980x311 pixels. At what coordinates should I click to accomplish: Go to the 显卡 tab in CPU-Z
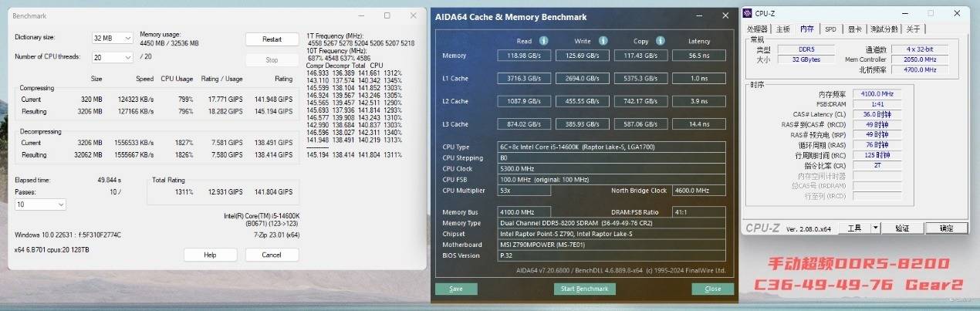coord(854,29)
